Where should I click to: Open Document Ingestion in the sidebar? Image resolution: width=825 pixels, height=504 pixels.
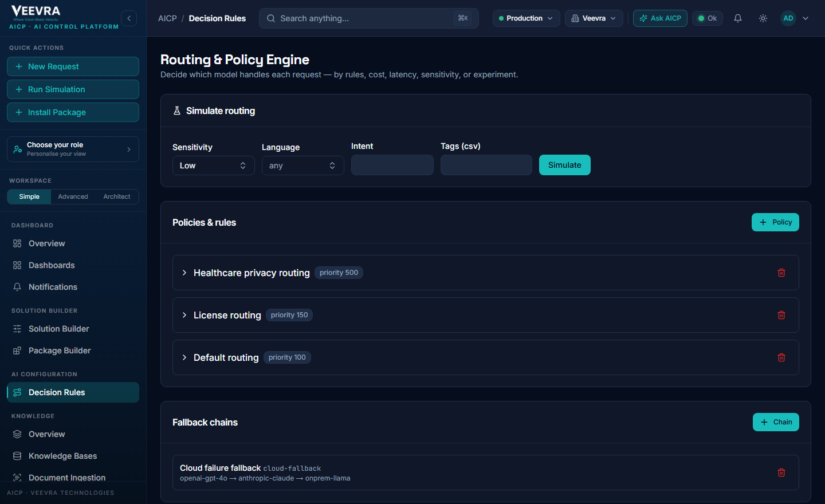click(73, 478)
